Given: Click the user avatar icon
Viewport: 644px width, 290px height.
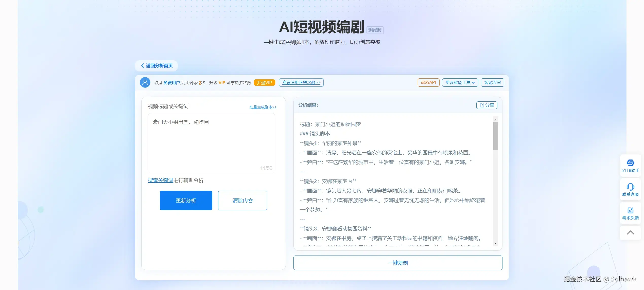Looking at the screenshot, I should (x=145, y=83).
